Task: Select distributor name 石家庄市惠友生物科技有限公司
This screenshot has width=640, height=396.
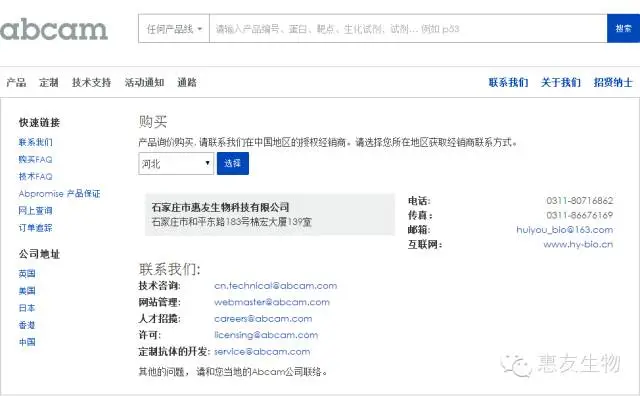Action: coord(220,207)
